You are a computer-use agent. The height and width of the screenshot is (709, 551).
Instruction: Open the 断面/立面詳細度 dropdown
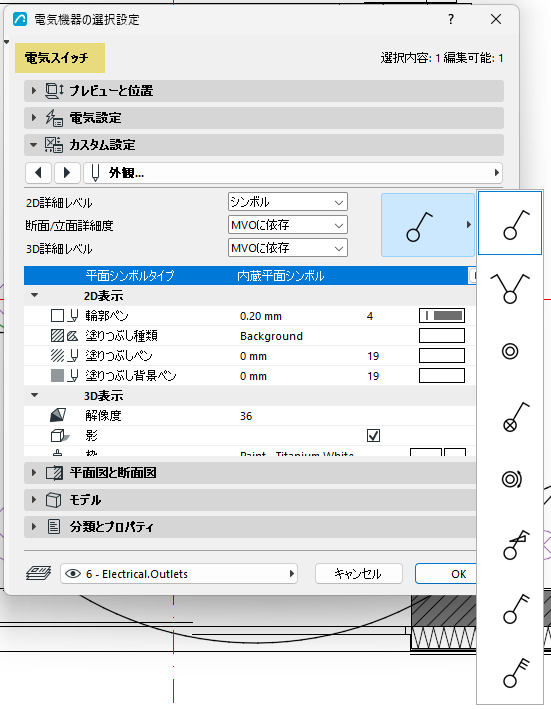(287, 225)
